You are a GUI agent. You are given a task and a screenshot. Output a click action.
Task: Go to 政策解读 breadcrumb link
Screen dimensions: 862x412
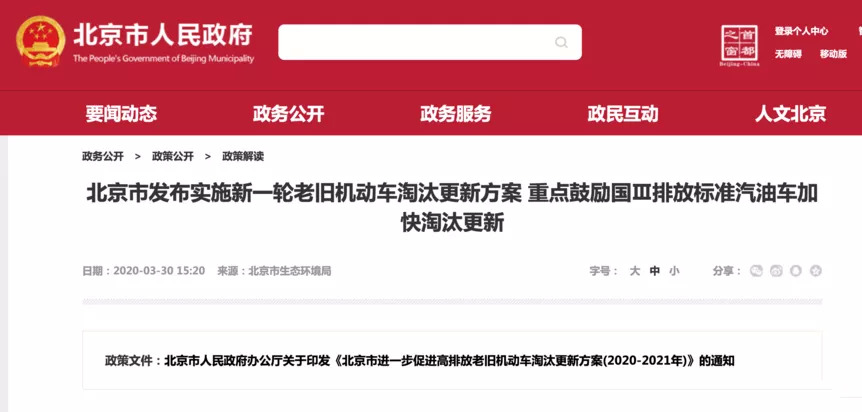[x=243, y=156]
